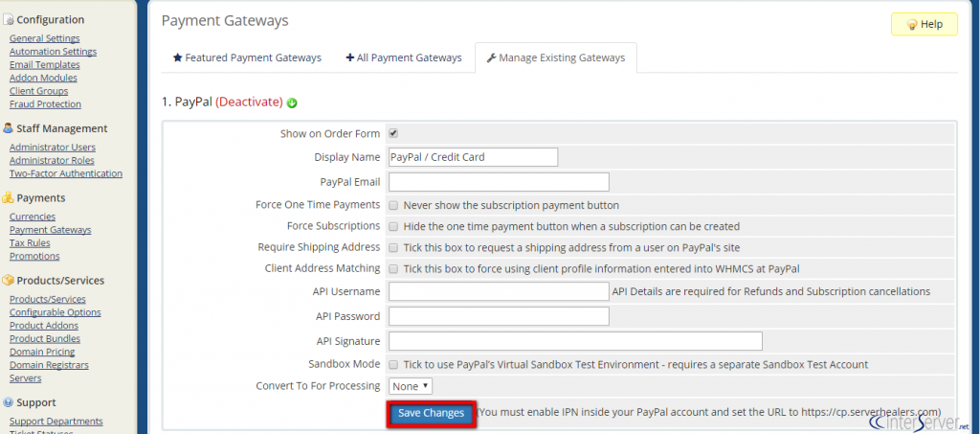Image resolution: width=980 pixels, height=434 pixels.
Task: Focus the API Username field
Action: click(499, 291)
